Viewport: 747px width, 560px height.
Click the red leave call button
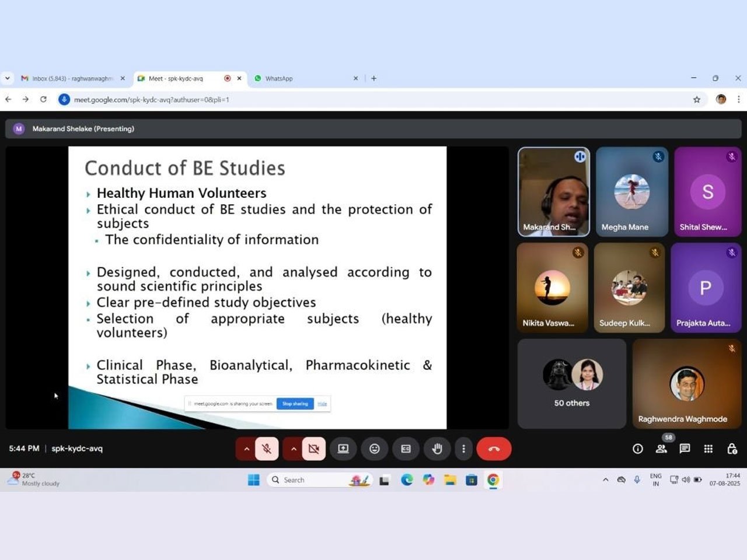pos(494,449)
